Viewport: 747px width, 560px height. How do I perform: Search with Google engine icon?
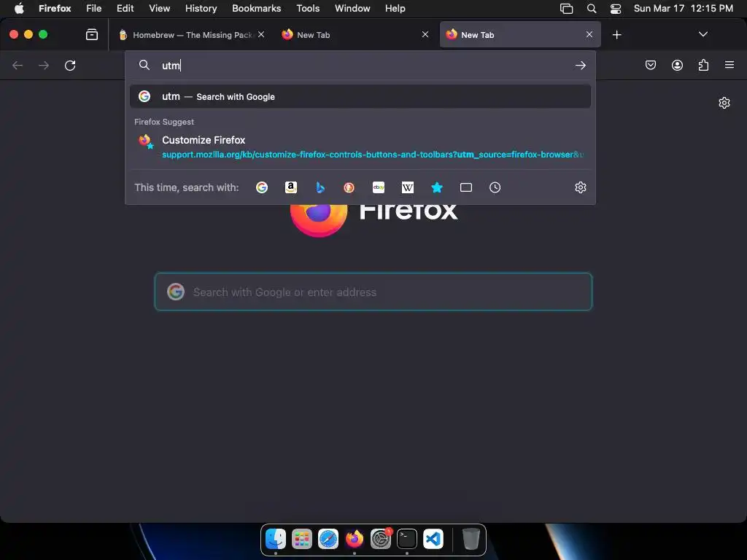(262, 187)
